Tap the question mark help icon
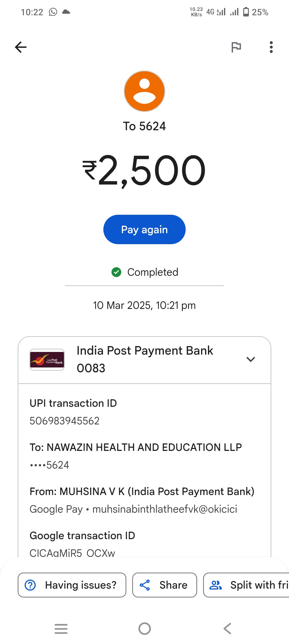Image resolution: width=289 pixels, height=644 pixels. click(30, 585)
